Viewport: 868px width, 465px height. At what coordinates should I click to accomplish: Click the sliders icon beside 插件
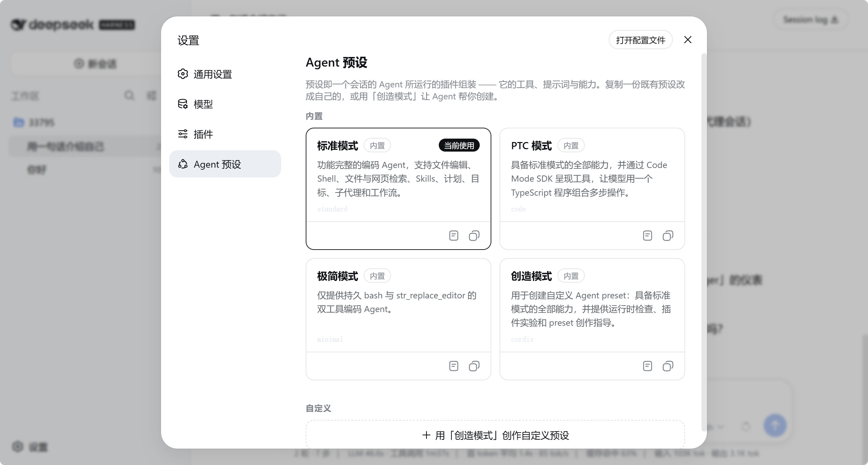pos(183,134)
